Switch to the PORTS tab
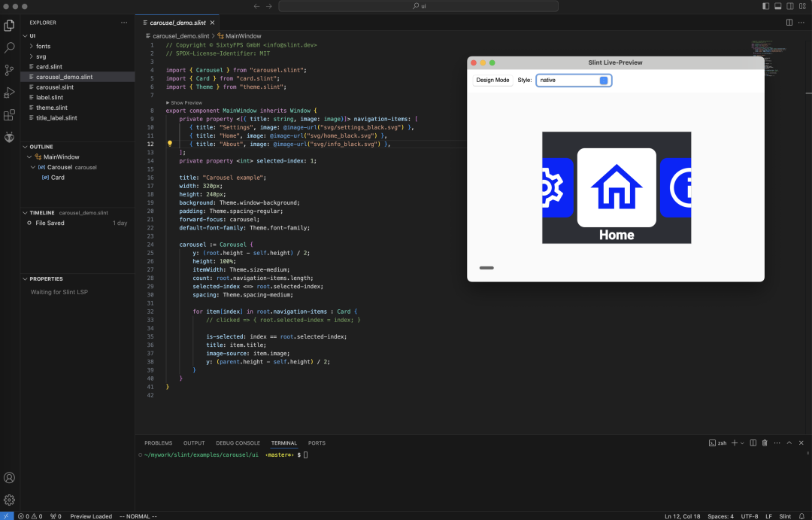This screenshot has width=812, height=520. coord(317,442)
